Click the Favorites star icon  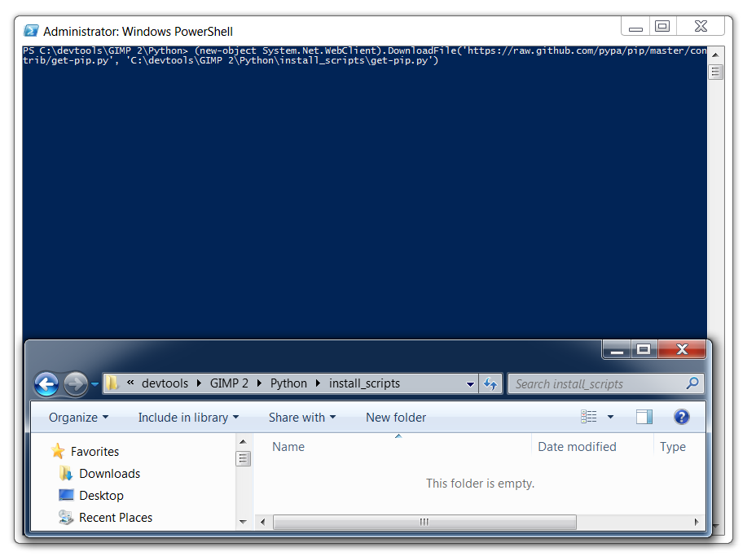point(58,451)
